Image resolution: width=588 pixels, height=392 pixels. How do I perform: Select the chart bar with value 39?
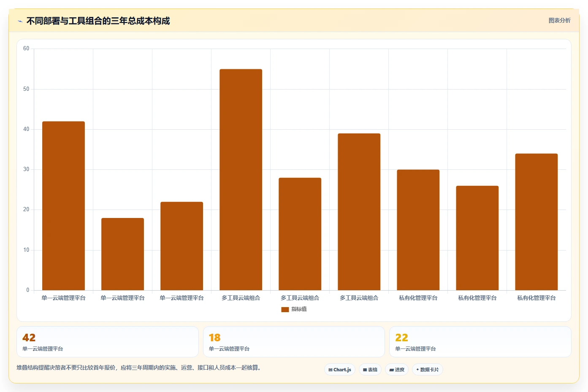(359, 212)
